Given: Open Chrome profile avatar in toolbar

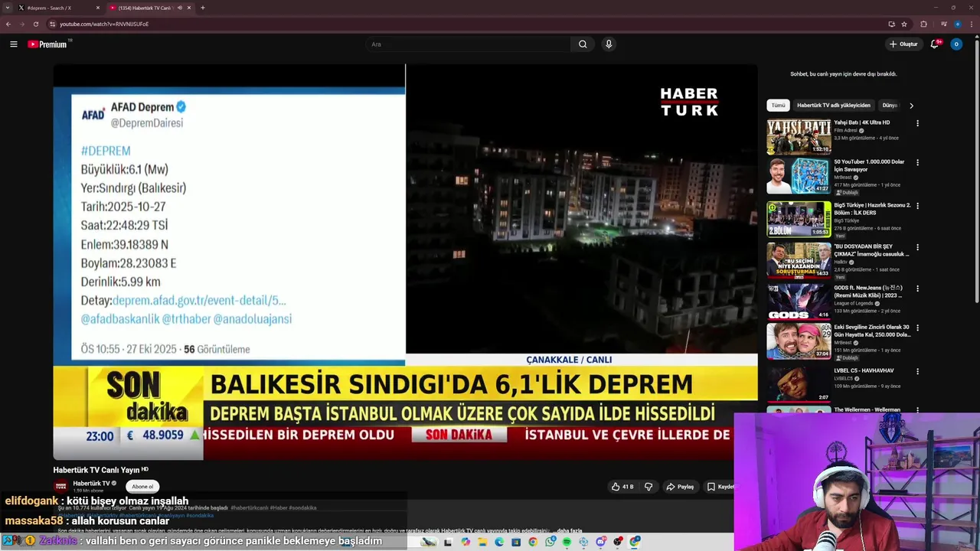Looking at the screenshot, I should [x=958, y=24].
